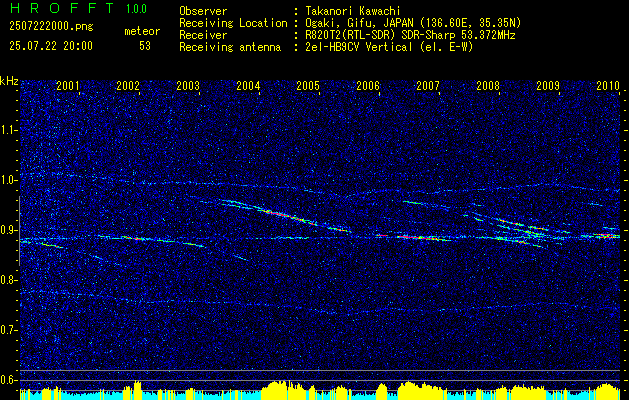Click frequency axis label 1.1
The image size is (629, 400).
pyautogui.click(x=8, y=130)
